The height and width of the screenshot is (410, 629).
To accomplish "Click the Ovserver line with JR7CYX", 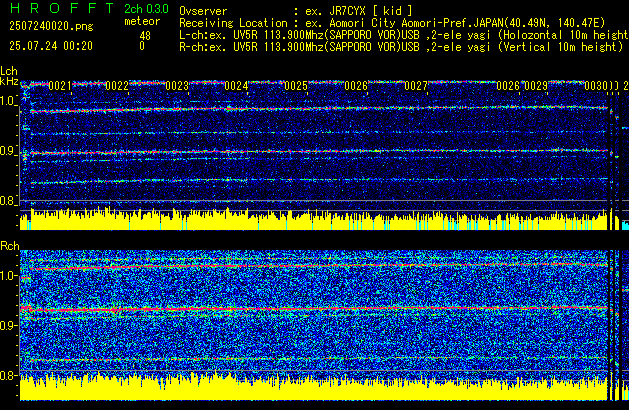I will (295, 11).
